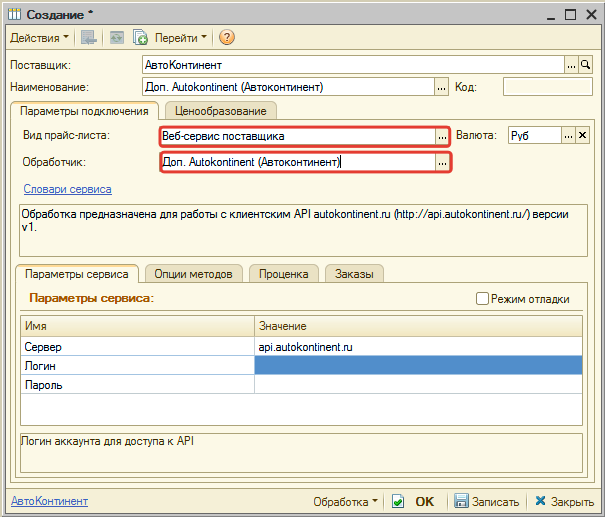Click the OK button
Image resolution: width=605 pixels, height=517 pixels.
click(424, 502)
